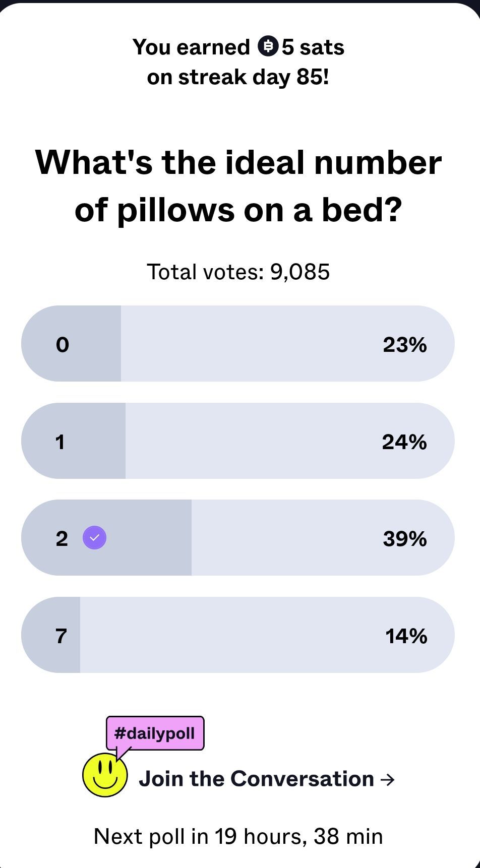480x868 pixels.
Task: Click the Total votes: 9,085 text
Action: point(238,272)
